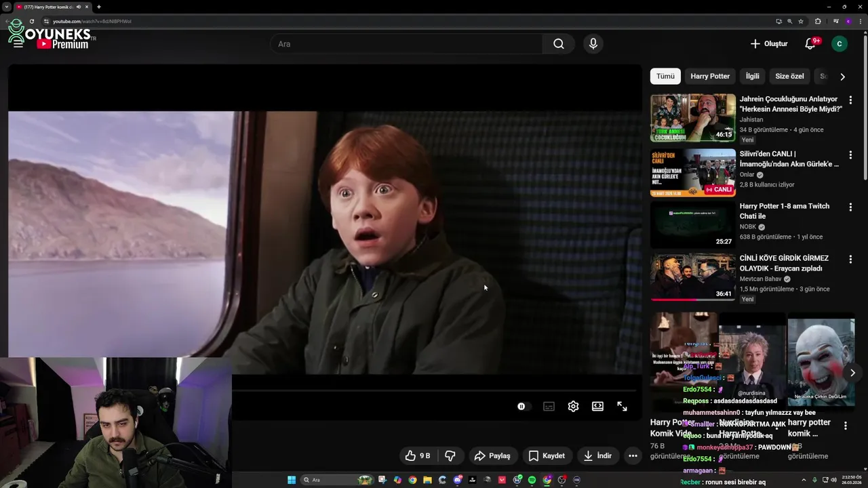This screenshot has height=488, width=868.
Task: Open the Jahrein Çocukluğunu Anlatıyor thumbnail
Action: tap(693, 118)
